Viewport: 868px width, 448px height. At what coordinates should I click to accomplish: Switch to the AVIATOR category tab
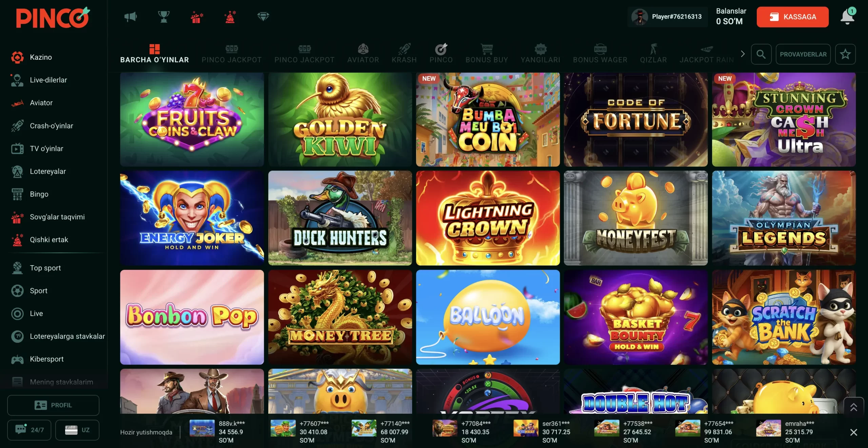(363, 54)
